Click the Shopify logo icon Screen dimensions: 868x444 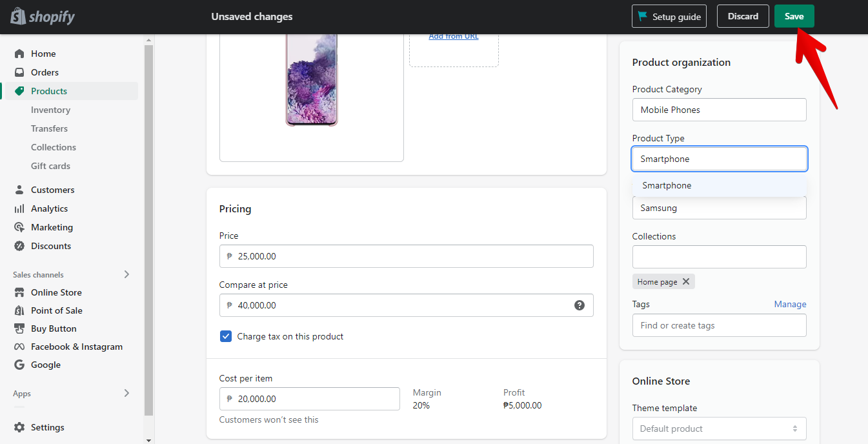point(18,17)
